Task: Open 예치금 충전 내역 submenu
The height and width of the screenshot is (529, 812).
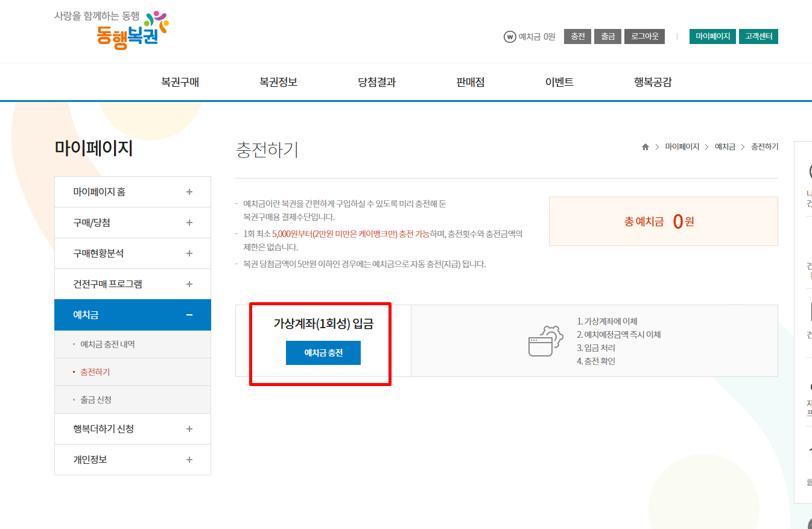Action: 107,344
